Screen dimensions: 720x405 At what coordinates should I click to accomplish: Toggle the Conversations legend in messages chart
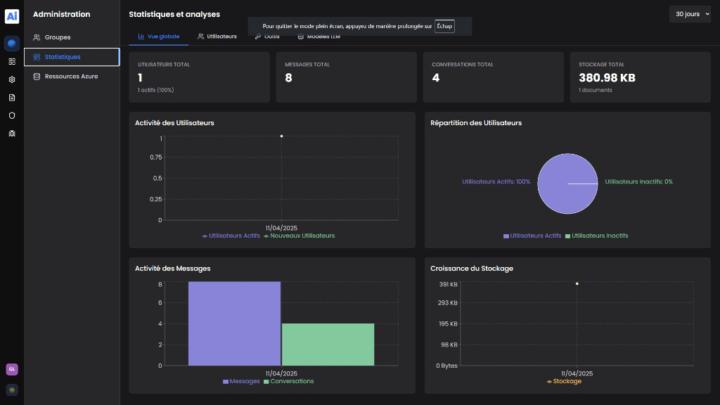pos(291,381)
